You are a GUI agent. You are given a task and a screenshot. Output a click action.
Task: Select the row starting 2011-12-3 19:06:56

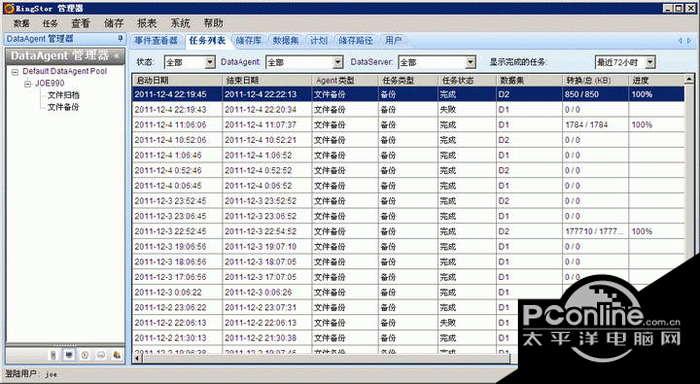click(x=408, y=246)
